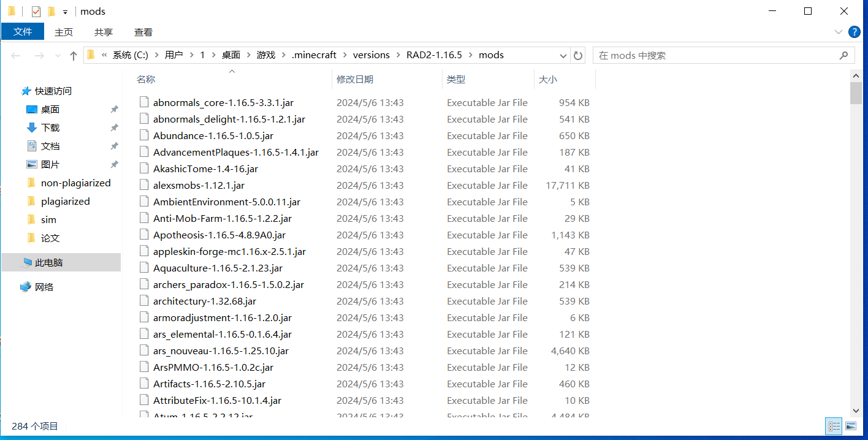The height and width of the screenshot is (440, 868).
Task: Open the 查看 ribbon tab
Action: (143, 32)
